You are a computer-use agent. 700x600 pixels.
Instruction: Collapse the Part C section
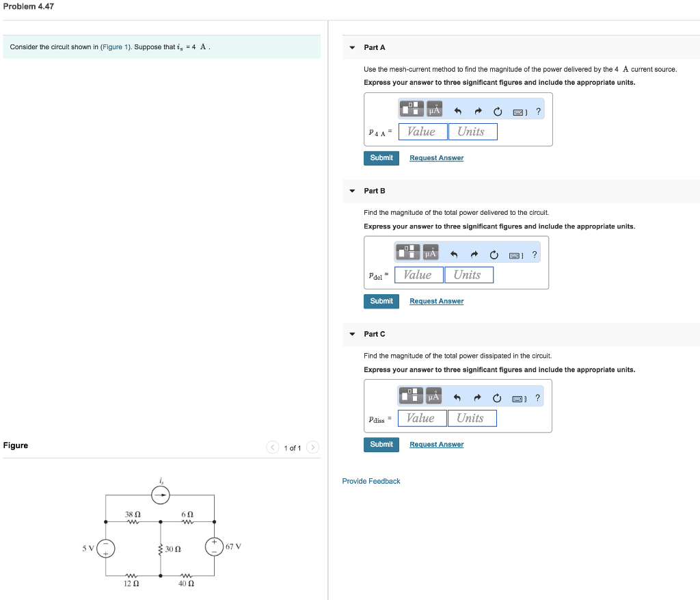click(351, 334)
